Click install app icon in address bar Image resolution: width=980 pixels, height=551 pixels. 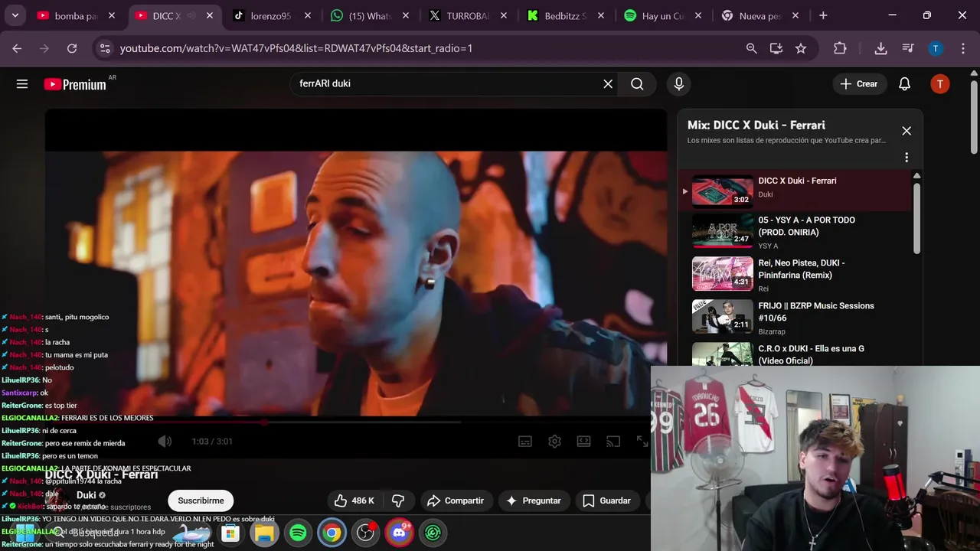tap(776, 48)
